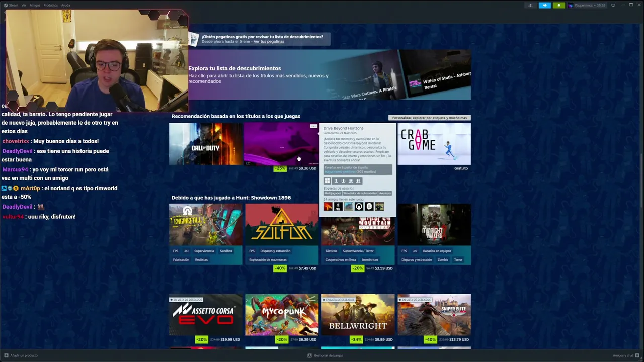Open the Amigos menu

35,5
